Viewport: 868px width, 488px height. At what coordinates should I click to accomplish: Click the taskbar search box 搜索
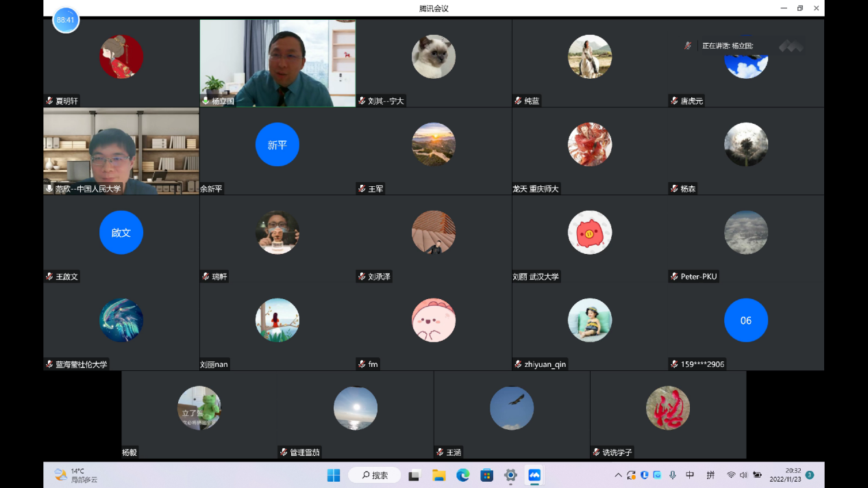point(375,475)
